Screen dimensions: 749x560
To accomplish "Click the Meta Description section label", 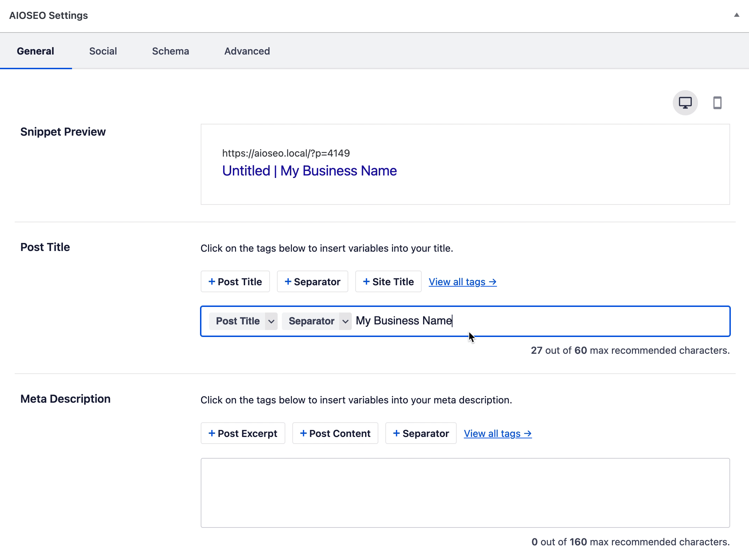I will (x=65, y=399).
